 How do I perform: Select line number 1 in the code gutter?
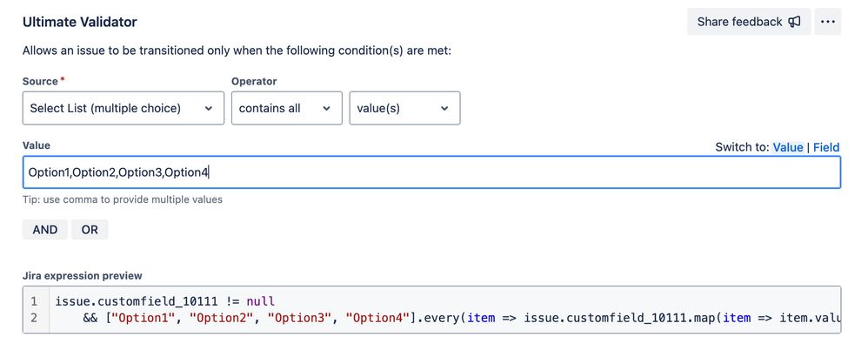coord(34,302)
